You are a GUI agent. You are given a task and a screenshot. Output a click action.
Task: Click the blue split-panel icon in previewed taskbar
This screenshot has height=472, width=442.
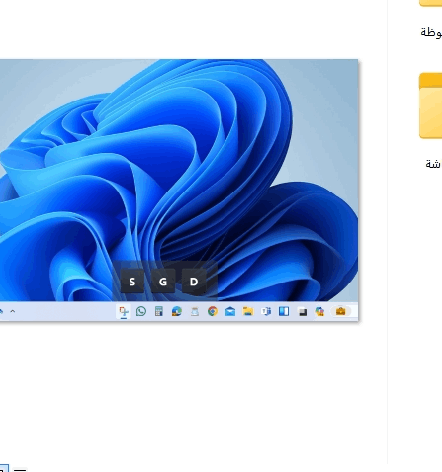284,311
